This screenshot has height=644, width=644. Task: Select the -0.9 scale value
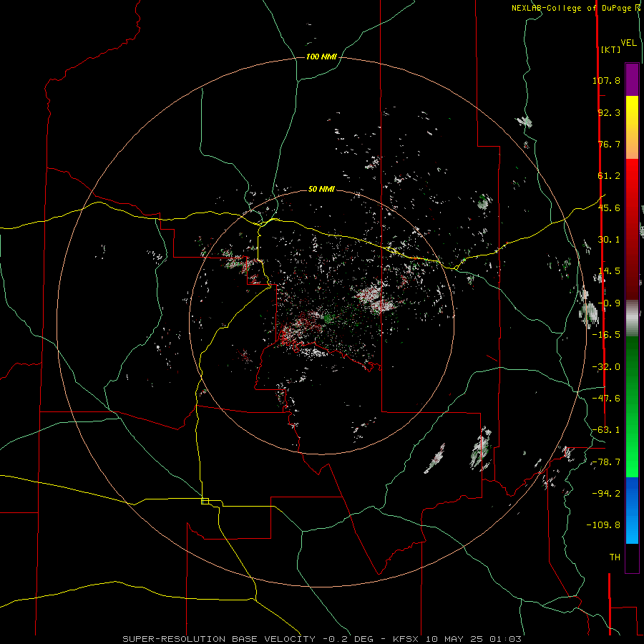point(609,303)
